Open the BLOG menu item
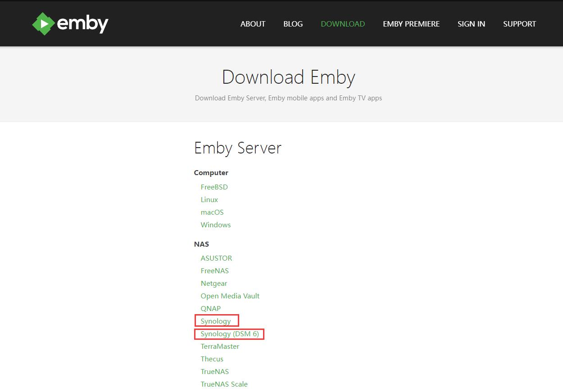563x392 pixels. tap(293, 24)
